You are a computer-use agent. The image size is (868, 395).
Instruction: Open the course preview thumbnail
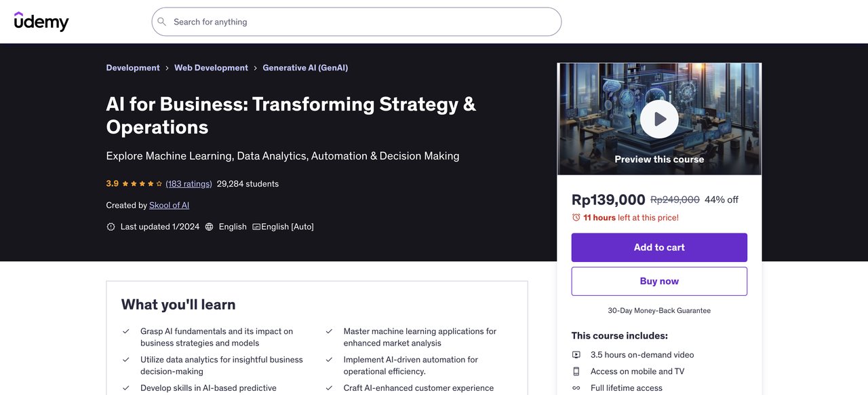[x=659, y=119]
